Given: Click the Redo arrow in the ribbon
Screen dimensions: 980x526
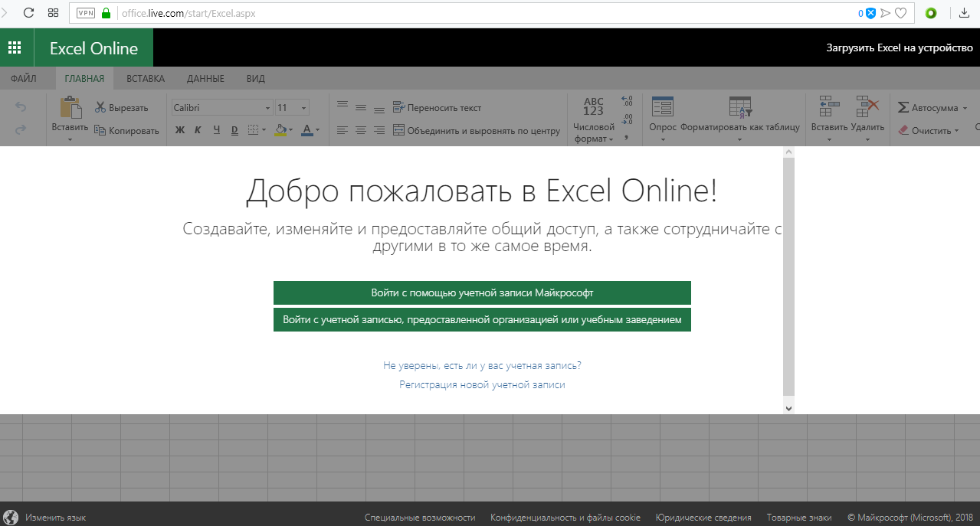Looking at the screenshot, I should click(21, 129).
